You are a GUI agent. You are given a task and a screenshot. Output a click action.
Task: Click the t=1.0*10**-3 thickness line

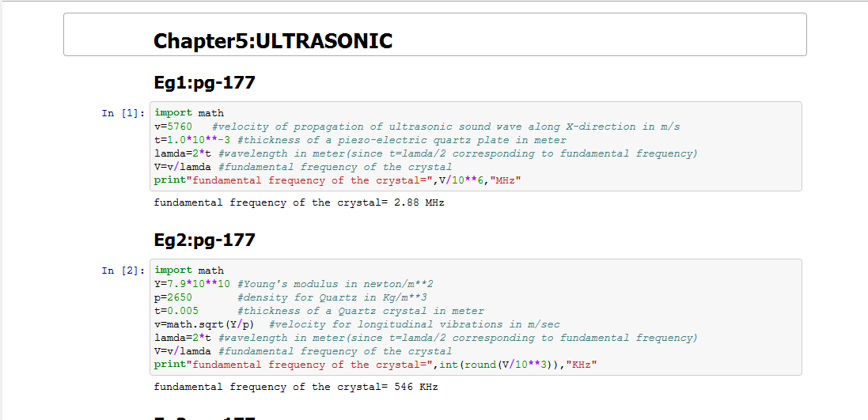(360, 140)
